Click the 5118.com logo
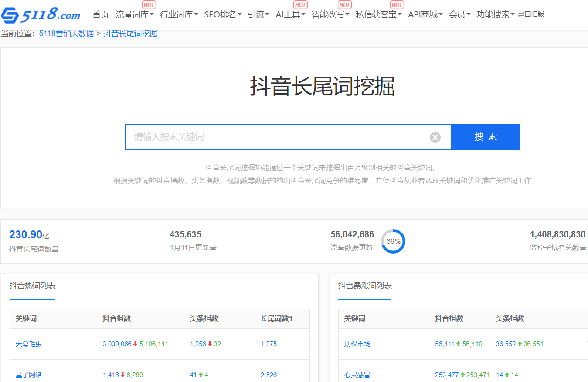The image size is (588, 382). tap(41, 15)
